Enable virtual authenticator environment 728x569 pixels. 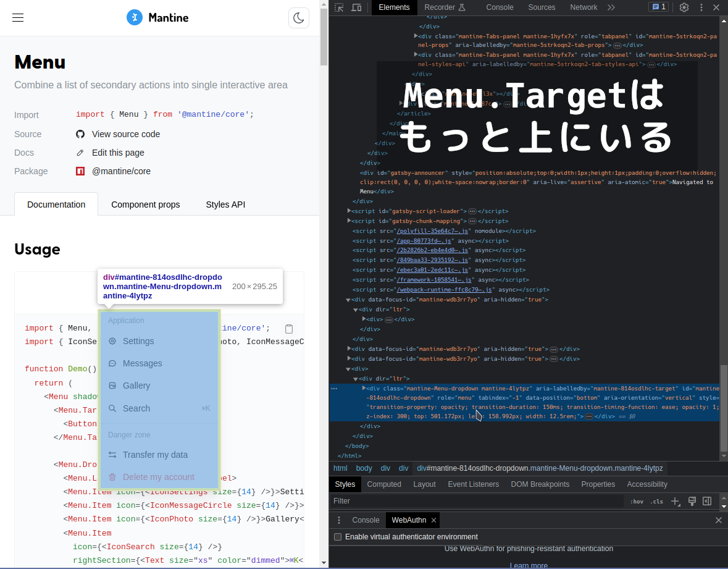click(x=338, y=537)
